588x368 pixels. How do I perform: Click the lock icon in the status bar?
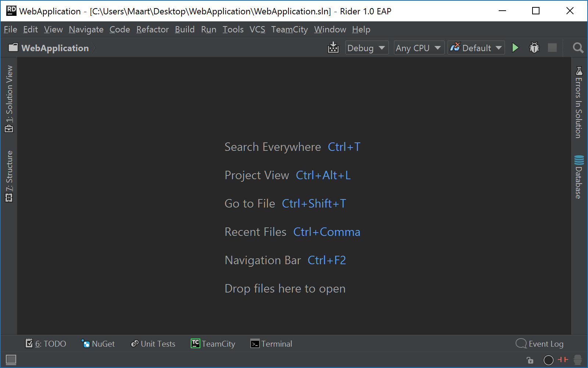click(x=530, y=360)
